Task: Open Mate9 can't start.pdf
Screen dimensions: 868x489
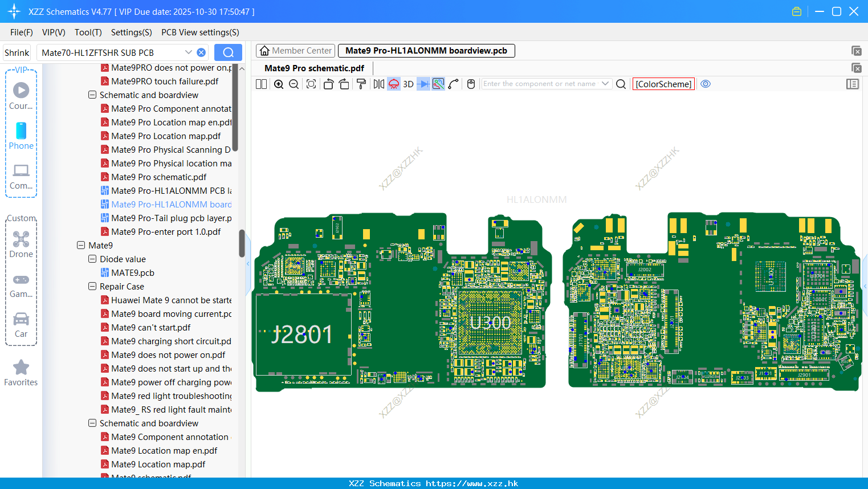Action: point(151,328)
